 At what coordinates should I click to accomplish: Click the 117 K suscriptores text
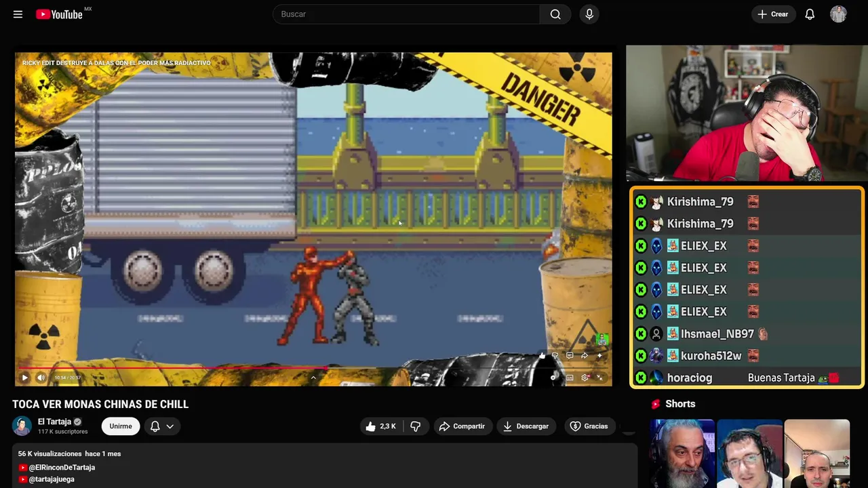point(63,432)
